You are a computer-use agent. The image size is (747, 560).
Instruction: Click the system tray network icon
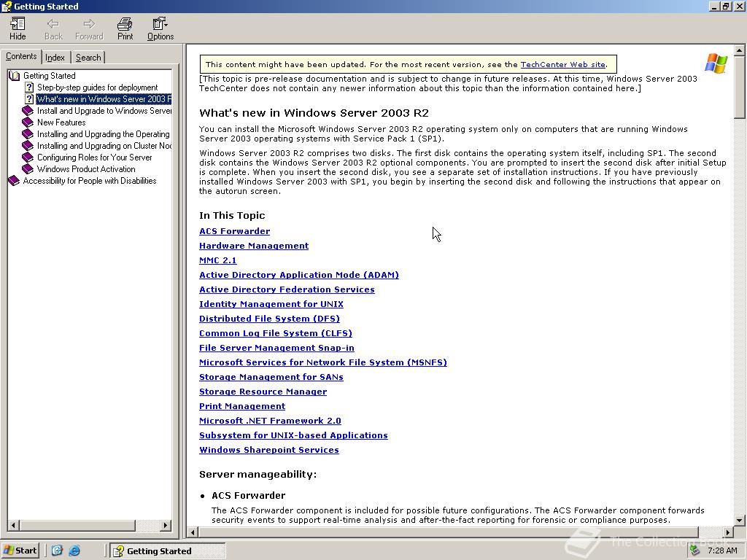(x=695, y=551)
